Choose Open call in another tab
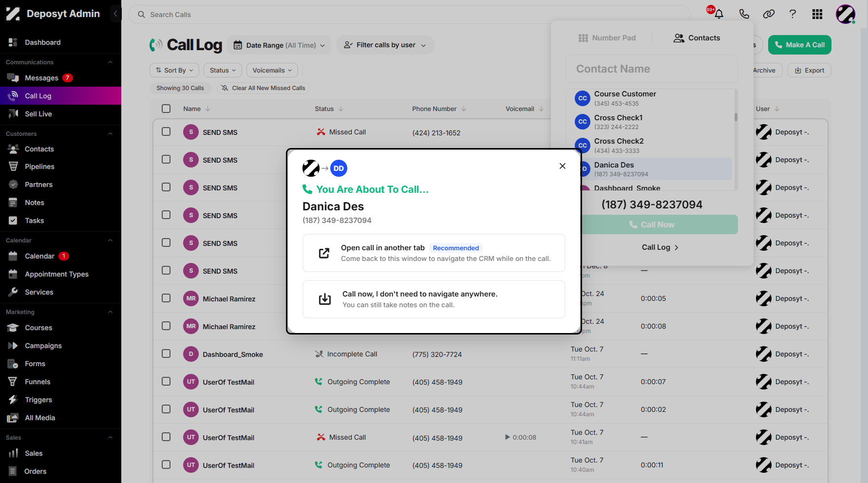 pos(434,253)
